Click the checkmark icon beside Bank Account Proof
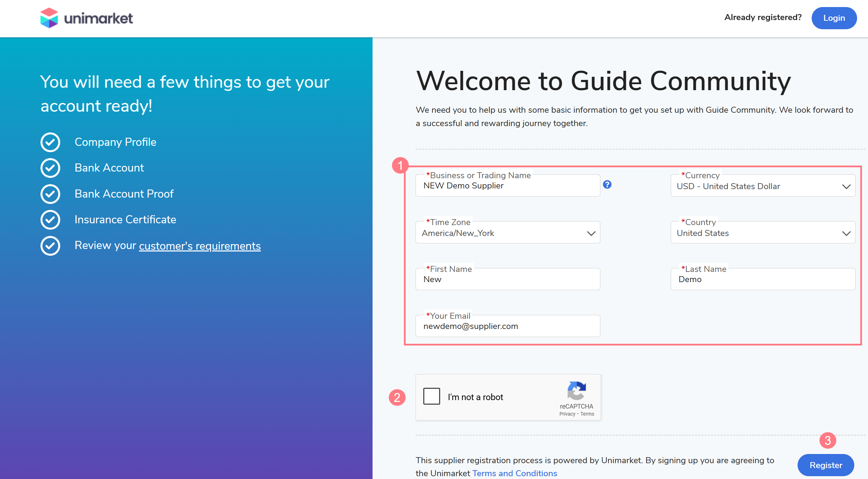868x479 pixels. click(x=50, y=194)
